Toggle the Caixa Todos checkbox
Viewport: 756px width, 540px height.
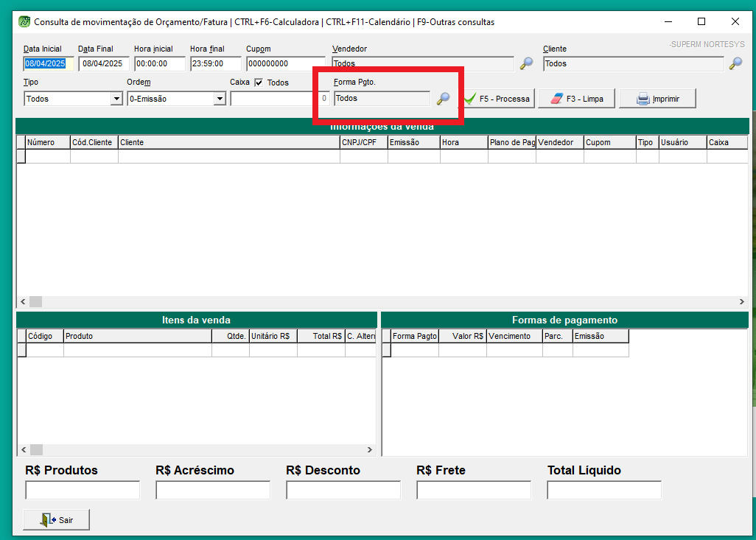(x=259, y=83)
